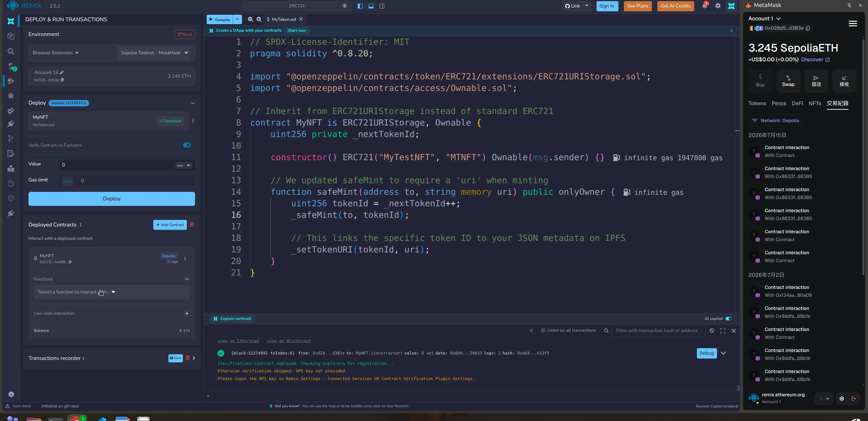Open the RemixAI assistant sidebar icon
This screenshot has height=421, width=868.
point(11,21)
